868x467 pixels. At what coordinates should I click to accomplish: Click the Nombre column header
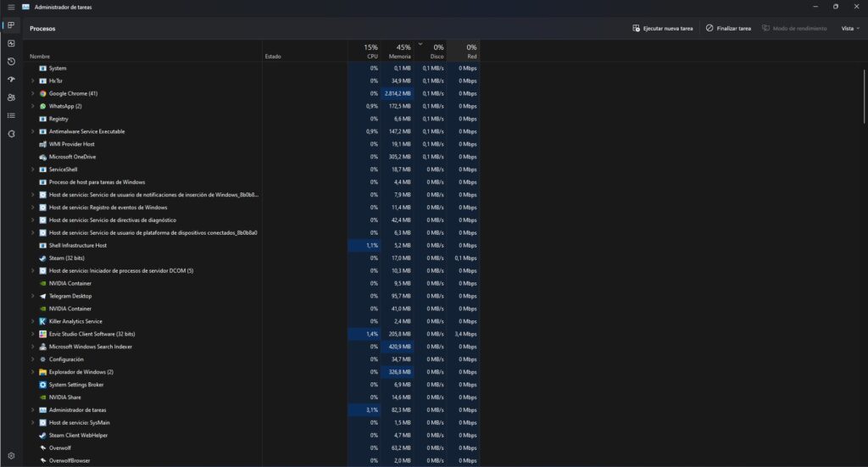click(40, 57)
